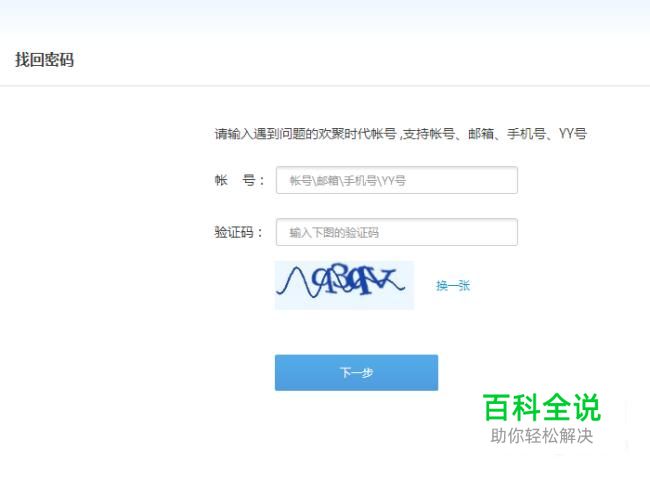Click the word 邮箱 in the instruction sentence
650x479 pixels.
pos(481,134)
